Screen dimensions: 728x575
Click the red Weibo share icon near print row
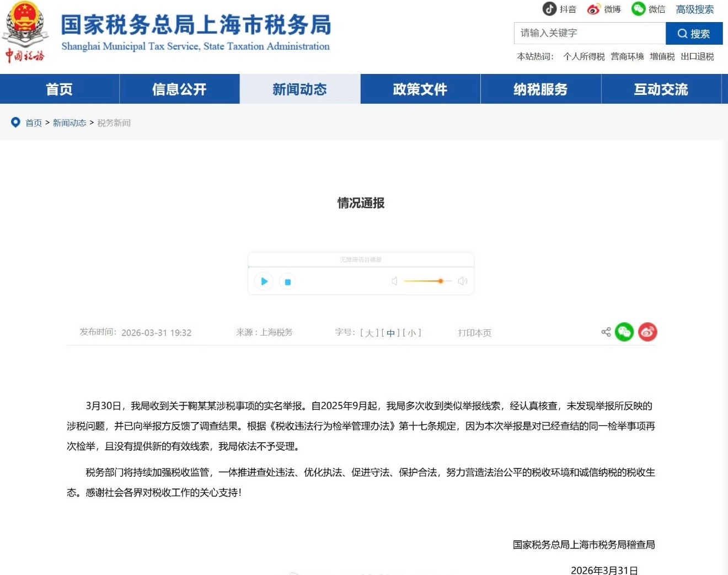(647, 332)
